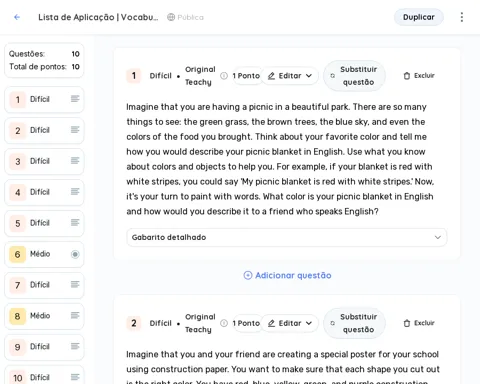Click the lines icon on sidebar item 5
The image size is (480, 384).
75,222
